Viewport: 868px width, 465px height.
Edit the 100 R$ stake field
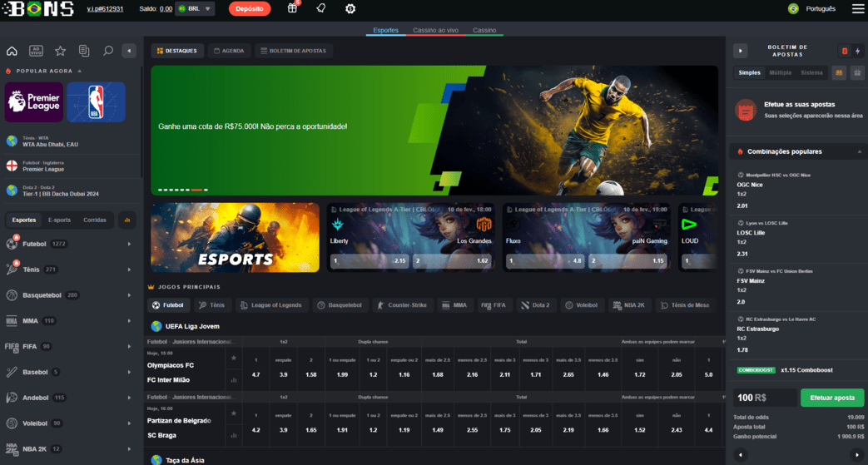pos(765,398)
